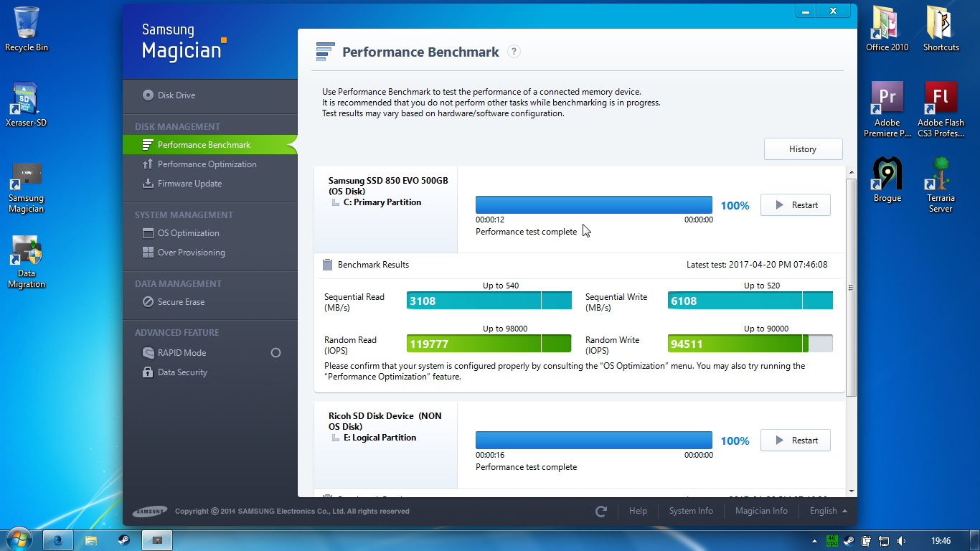Open Windows Explorer from the taskbar
The image size is (980, 551).
point(91,540)
